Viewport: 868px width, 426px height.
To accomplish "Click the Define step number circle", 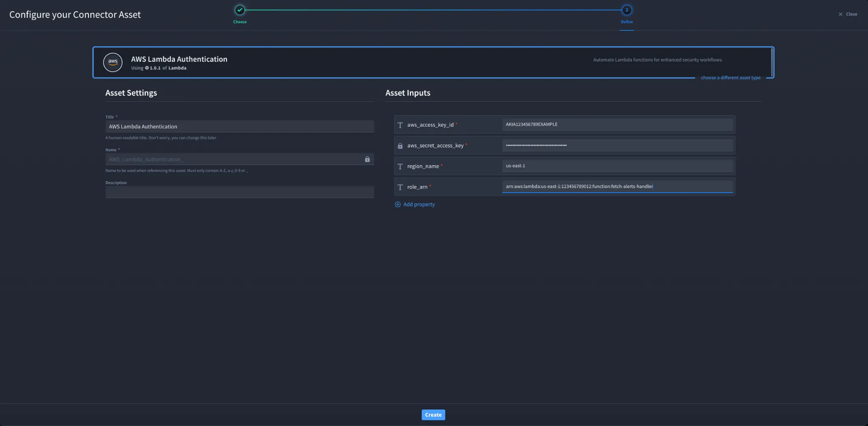I will (627, 10).
